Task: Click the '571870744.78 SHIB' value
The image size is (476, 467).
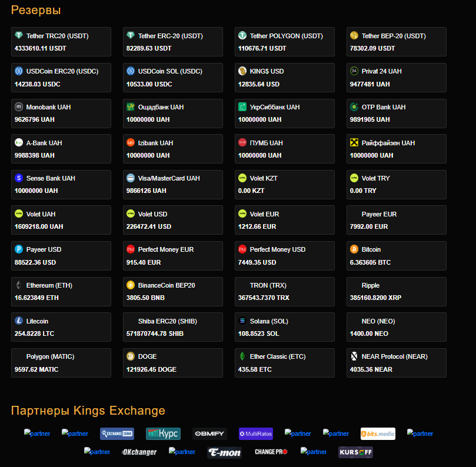Action: tap(155, 333)
